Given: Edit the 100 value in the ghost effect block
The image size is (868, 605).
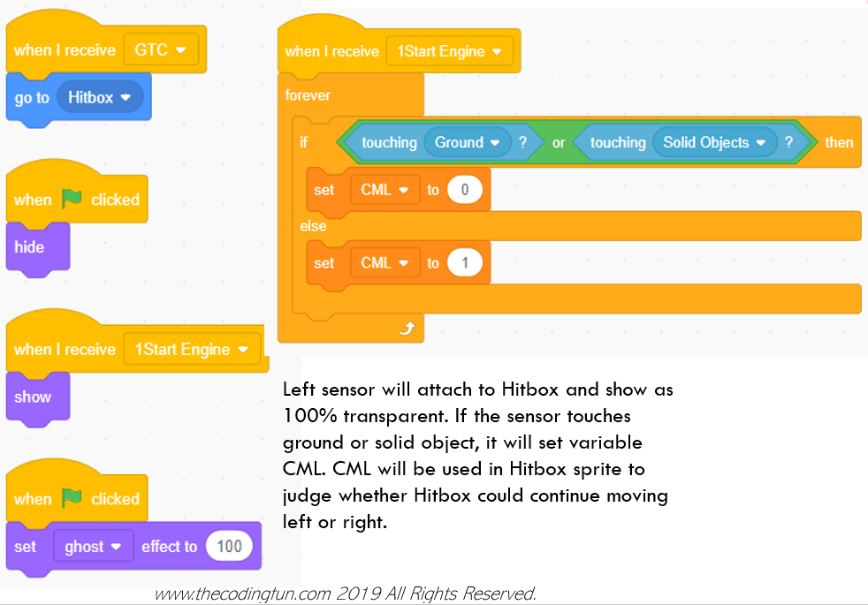Looking at the screenshot, I should (229, 546).
